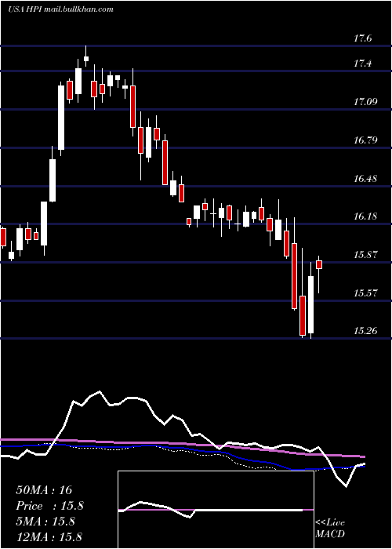This screenshot has height=549, width=392.
Task: Click the 16.48 price axis label
Action: [x=365, y=179]
